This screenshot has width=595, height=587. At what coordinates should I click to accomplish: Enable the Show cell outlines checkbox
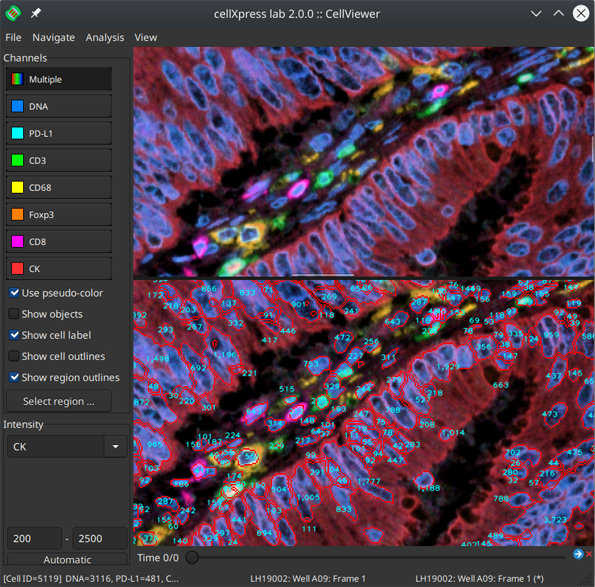(14, 356)
